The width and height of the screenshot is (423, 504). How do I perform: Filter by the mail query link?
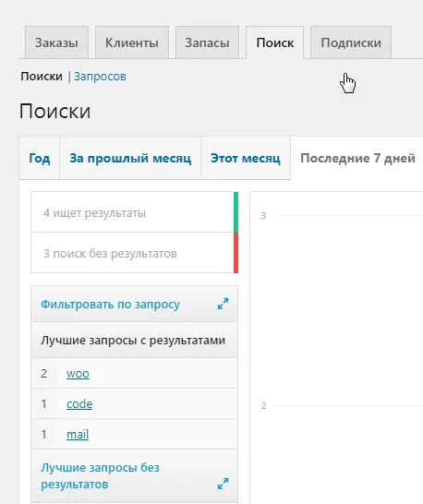pos(78,435)
